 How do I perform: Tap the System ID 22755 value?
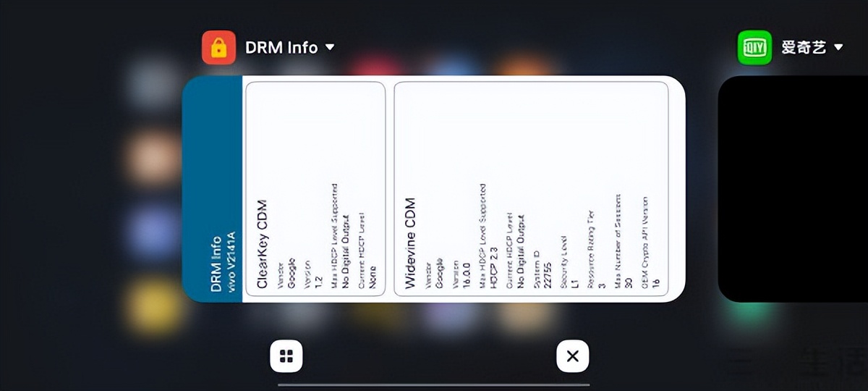pyautogui.click(x=546, y=276)
